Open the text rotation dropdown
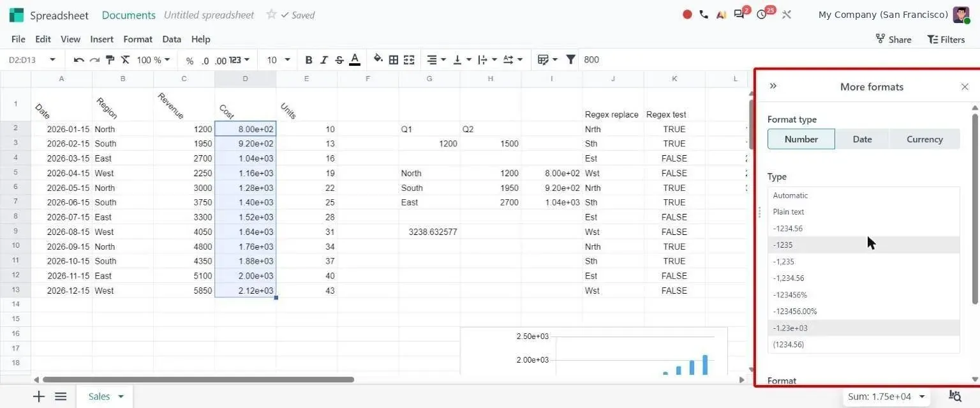980x408 pixels. click(513, 60)
